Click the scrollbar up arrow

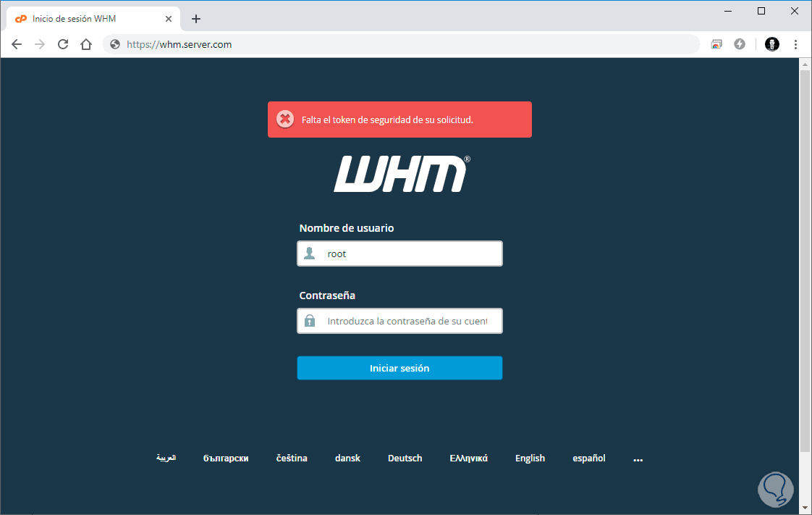[805, 64]
